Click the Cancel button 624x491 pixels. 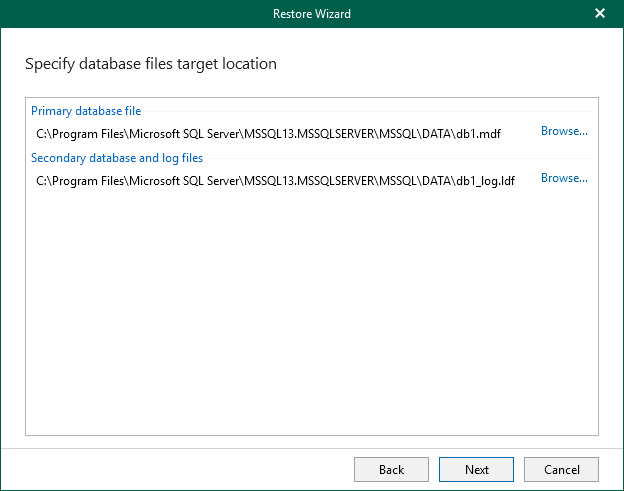(561, 469)
